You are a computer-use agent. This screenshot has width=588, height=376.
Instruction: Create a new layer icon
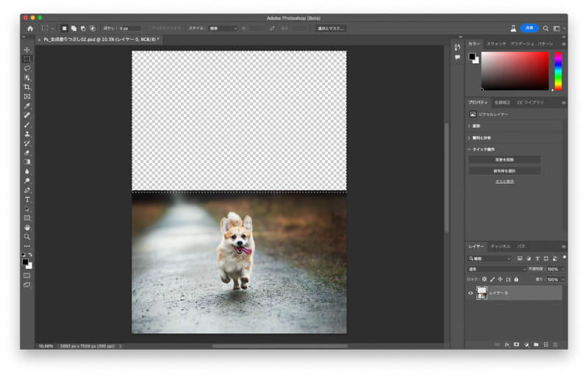click(545, 344)
